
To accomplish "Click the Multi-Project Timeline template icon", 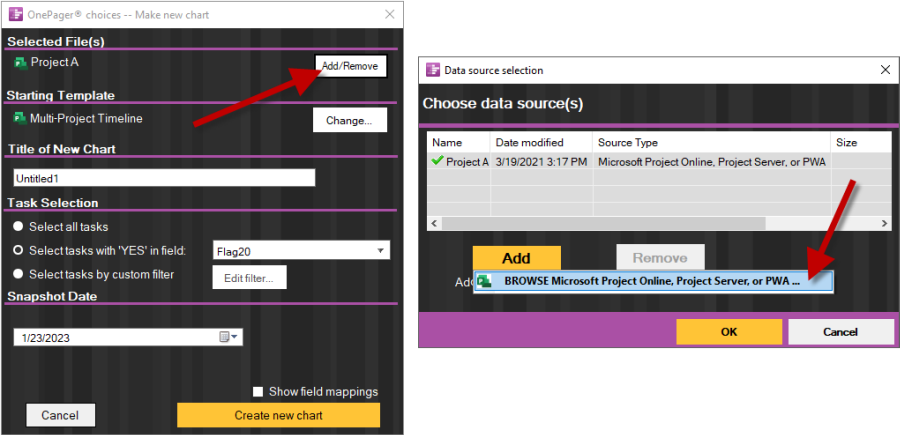I will 20,119.
